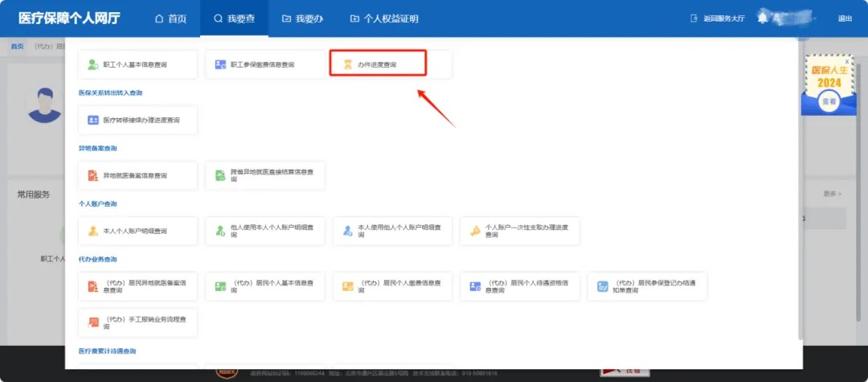Viewport: 868px width, 382px height.
Task: Open 本人个人账户明细查询 icon
Action: click(x=93, y=231)
